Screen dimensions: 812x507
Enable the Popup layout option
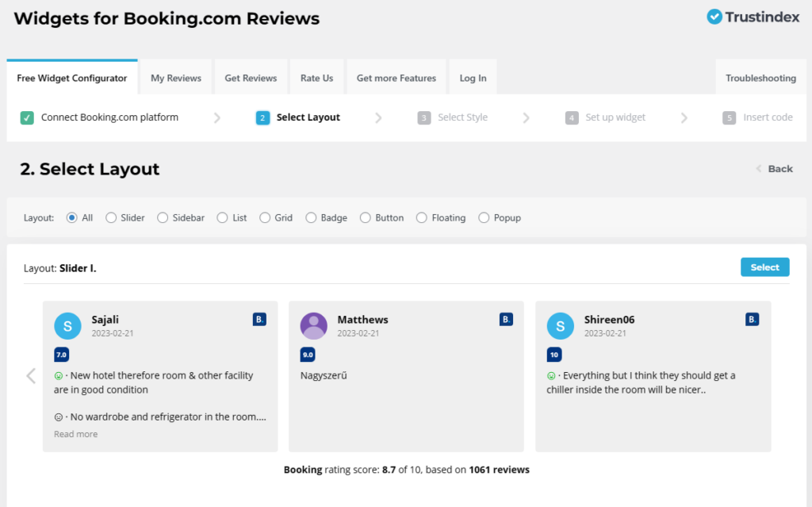tap(482, 217)
